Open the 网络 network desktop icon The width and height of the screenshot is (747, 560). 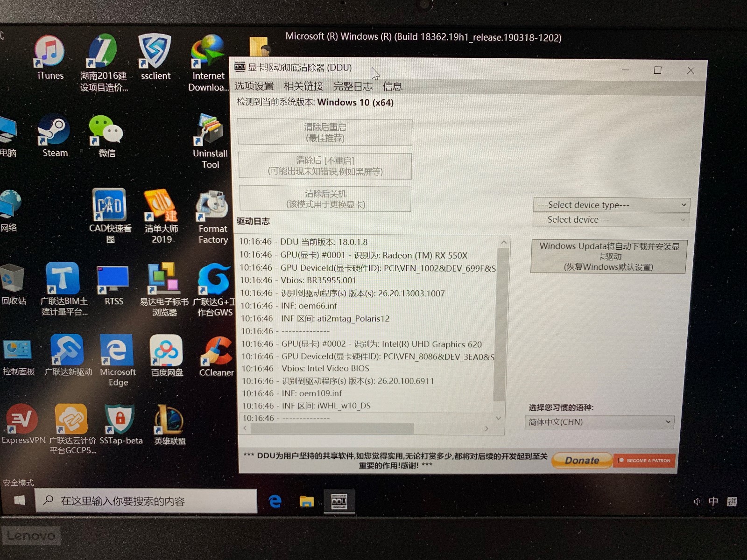point(9,210)
